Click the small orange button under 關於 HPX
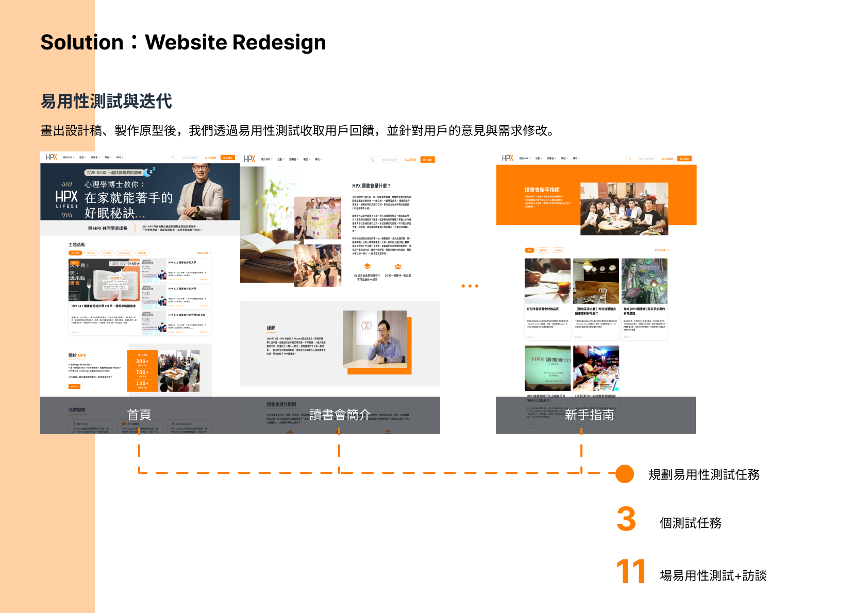 pyautogui.click(x=75, y=386)
